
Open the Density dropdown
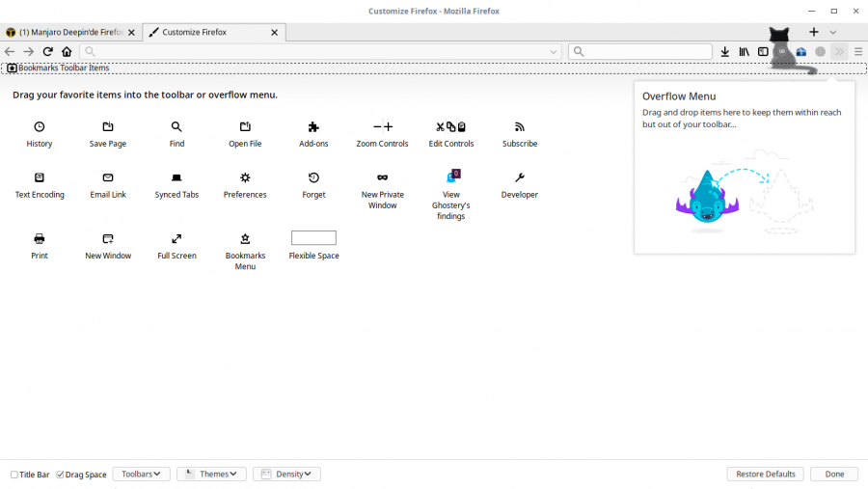tap(286, 474)
